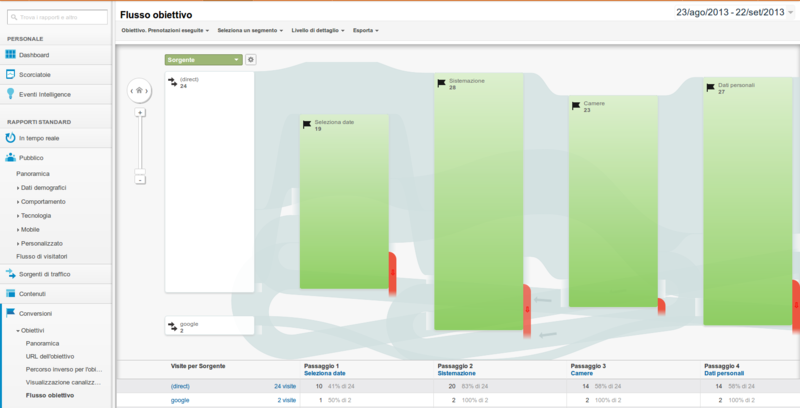Viewport: 800px width, 408px height.
Task: Expand the Dati demografici tree item
Action: click(x=43, y=187)
